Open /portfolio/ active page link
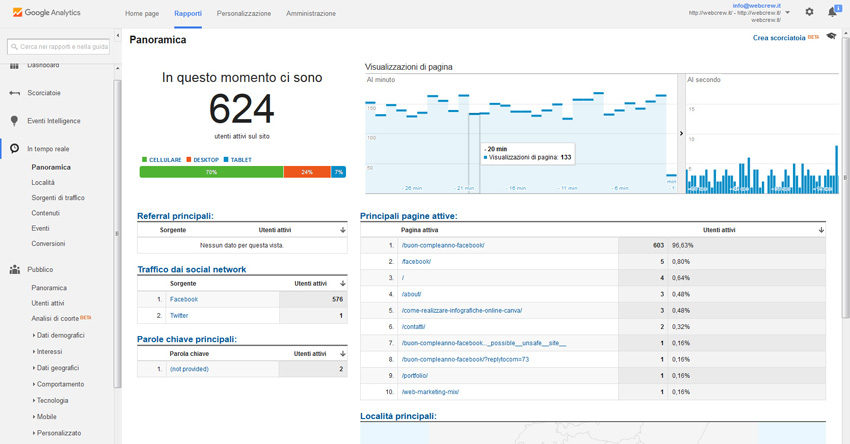The image size is (850, 444). pyautogui.click(x=415, y=376)
